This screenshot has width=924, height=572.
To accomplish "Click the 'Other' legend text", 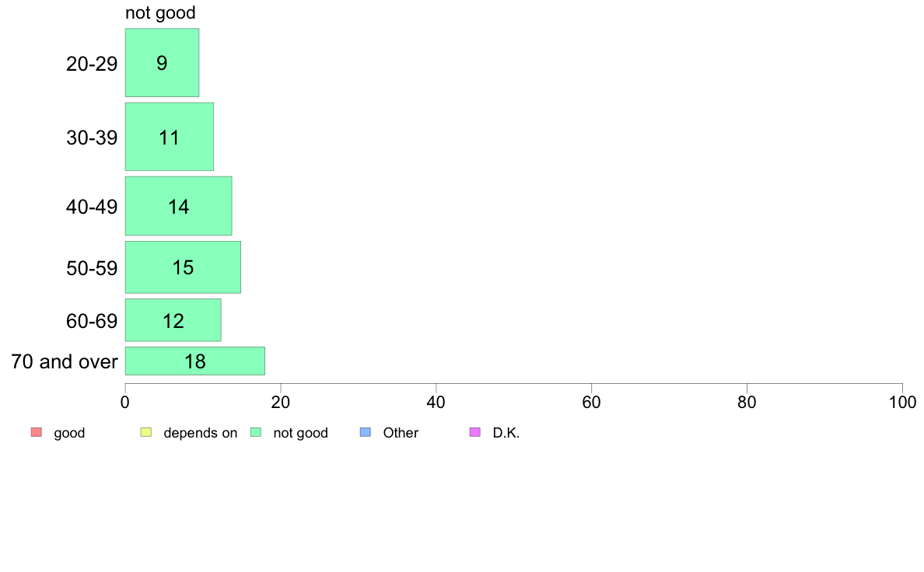I will pyautogui.click(x=401, y=433).
